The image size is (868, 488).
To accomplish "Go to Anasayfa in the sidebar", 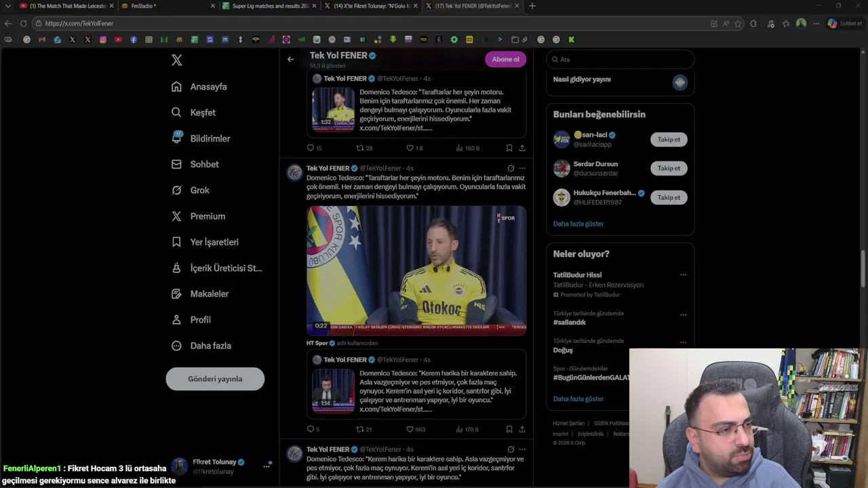I will (x=199, y=87).
